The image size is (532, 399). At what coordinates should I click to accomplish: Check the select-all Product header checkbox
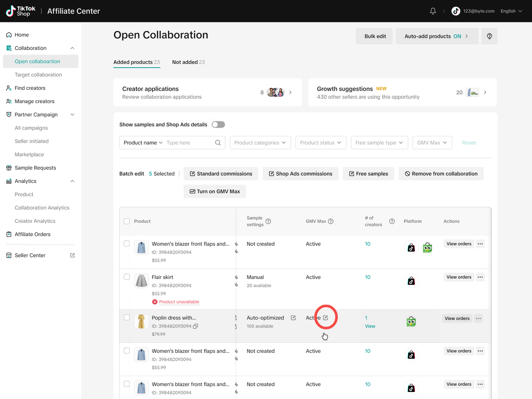(127, 222)
